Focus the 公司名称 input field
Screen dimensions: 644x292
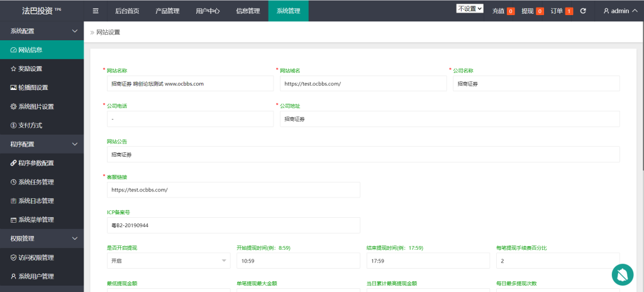tap(536, 84)
